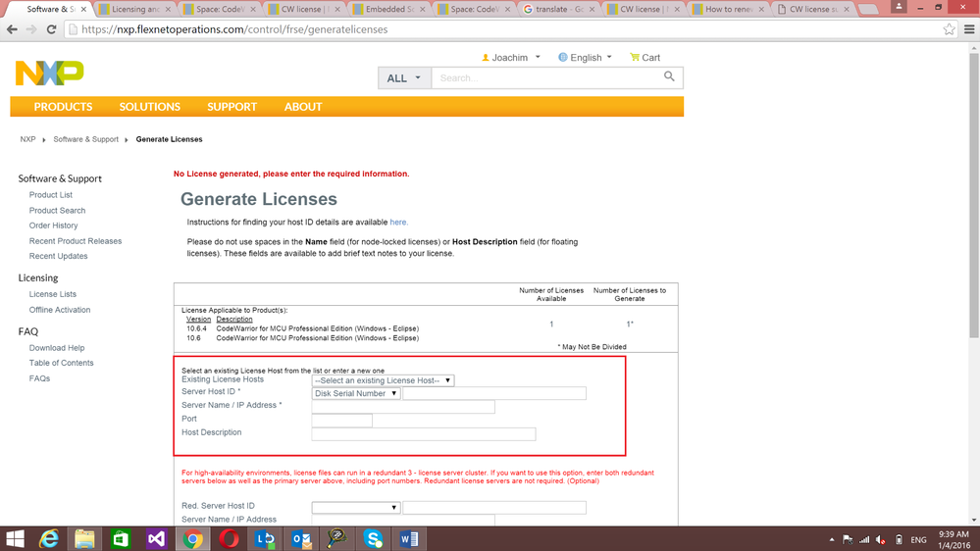Viewport: 980px width, 551px height.
Task: Open the SOLUTIONS menu
Action: pyautogui.click(x=150, y=107)
